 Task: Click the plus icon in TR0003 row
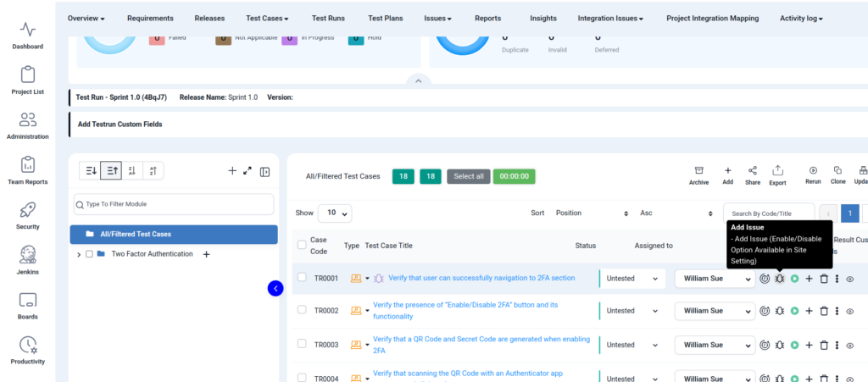click(x=809, y=345)
